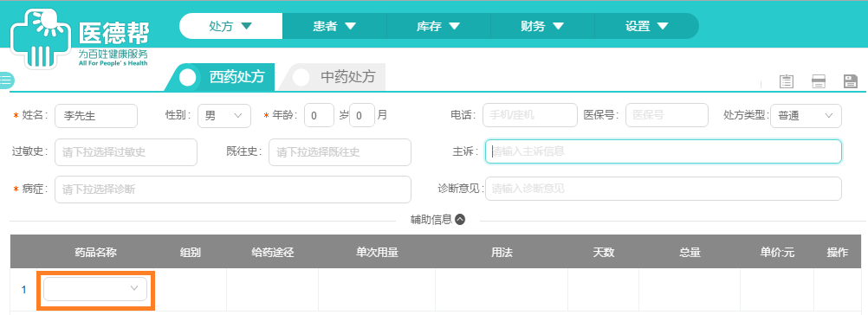The image size is (868, 315).
Task: Click the 单价:元 column header
Action: point(777,253)
